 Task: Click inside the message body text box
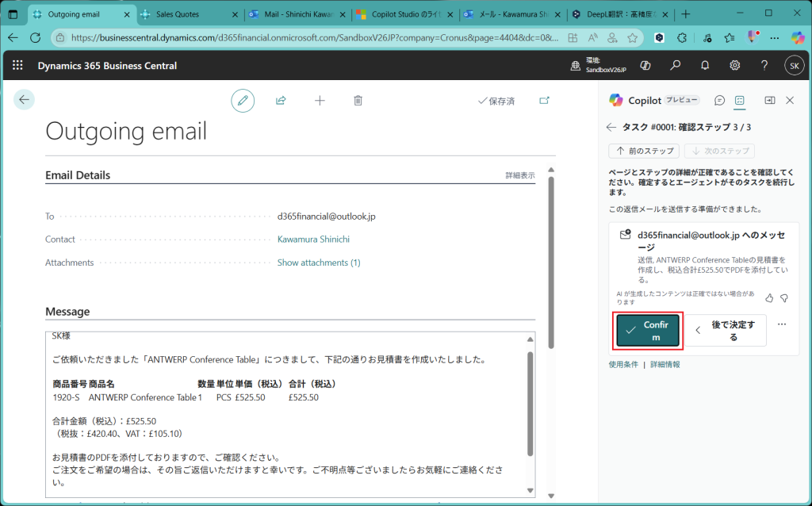tap(290, 415)
